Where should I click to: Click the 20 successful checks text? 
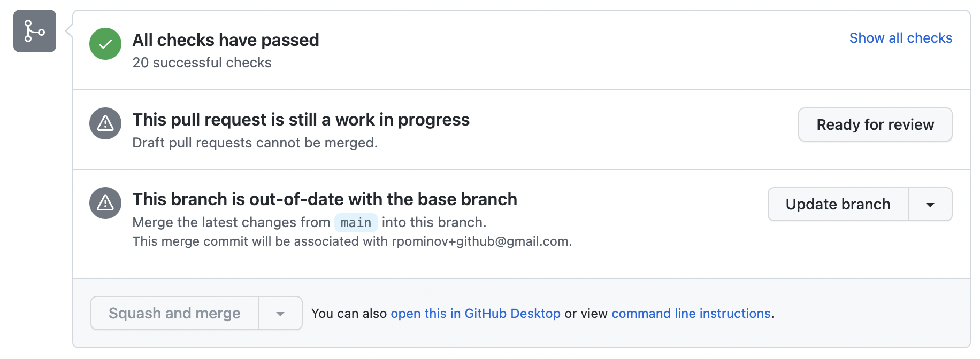click(202, 63)
